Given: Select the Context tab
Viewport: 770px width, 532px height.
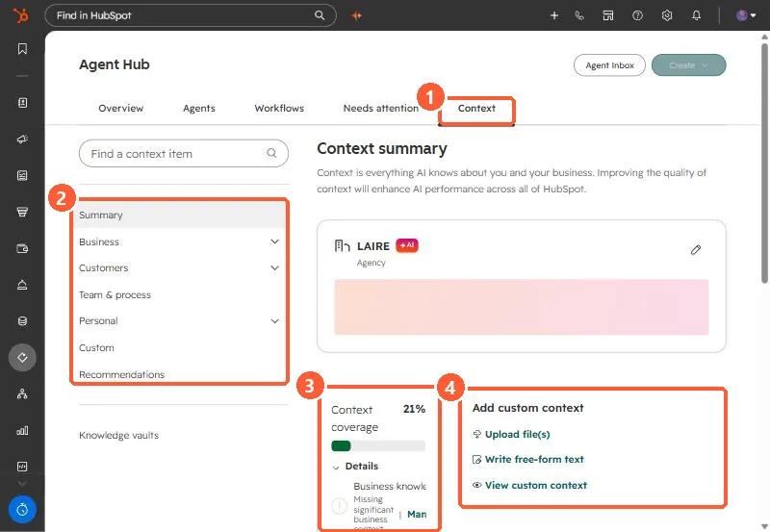Looking at the screenshot, I should [x=476, y=108].
